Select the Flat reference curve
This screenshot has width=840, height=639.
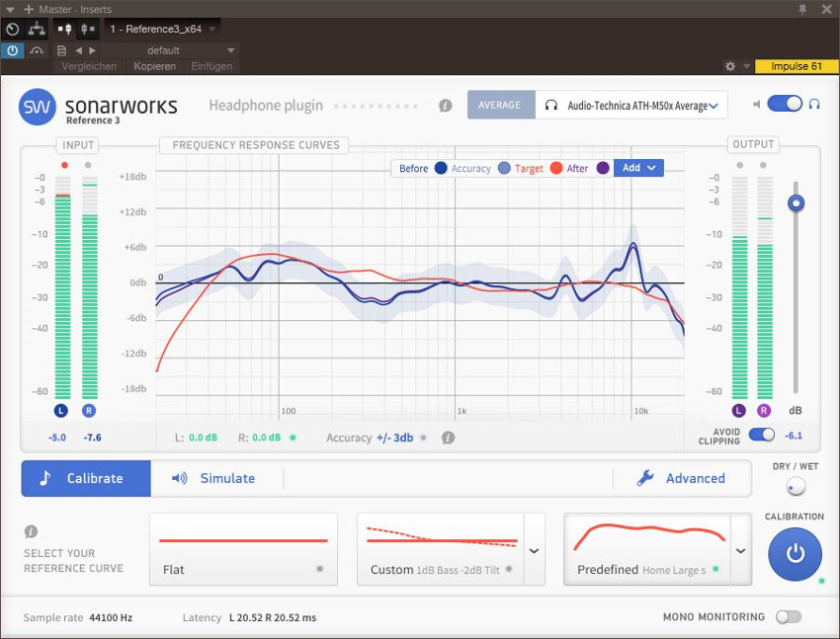[x=243, y=549]
